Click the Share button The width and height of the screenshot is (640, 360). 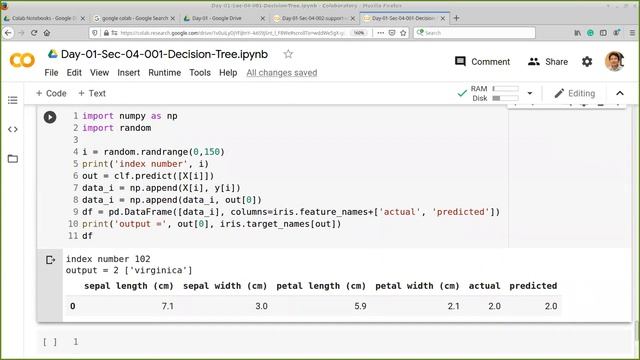point(548,62)
